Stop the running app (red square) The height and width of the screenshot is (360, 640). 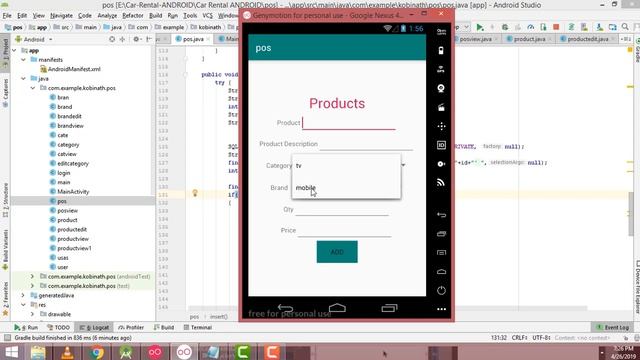point(556,27)
